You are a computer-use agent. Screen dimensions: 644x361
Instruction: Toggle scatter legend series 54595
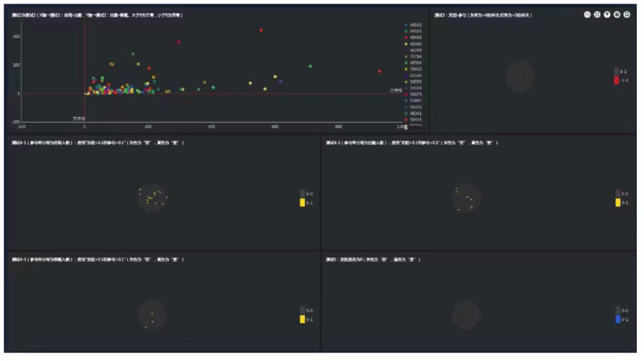click(x=413, y=82)
